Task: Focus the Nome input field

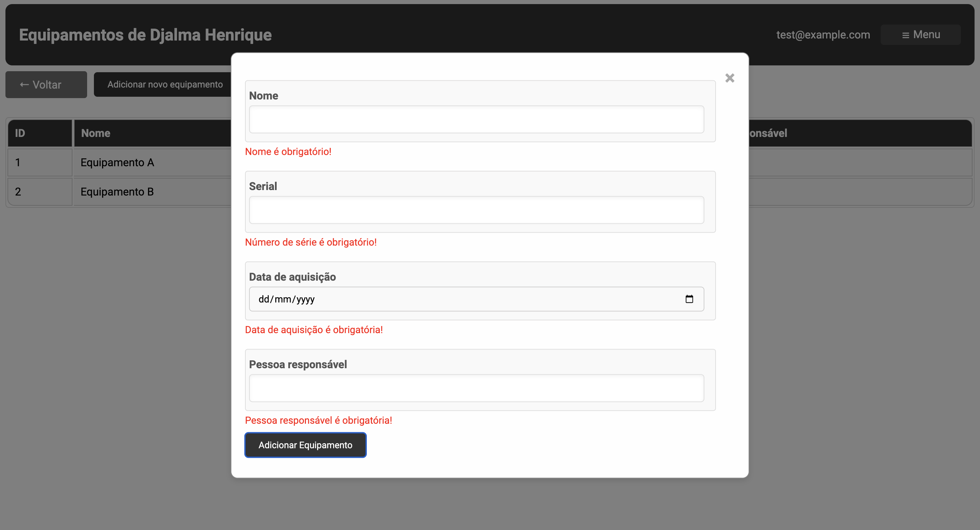Action: coord(476,119)
